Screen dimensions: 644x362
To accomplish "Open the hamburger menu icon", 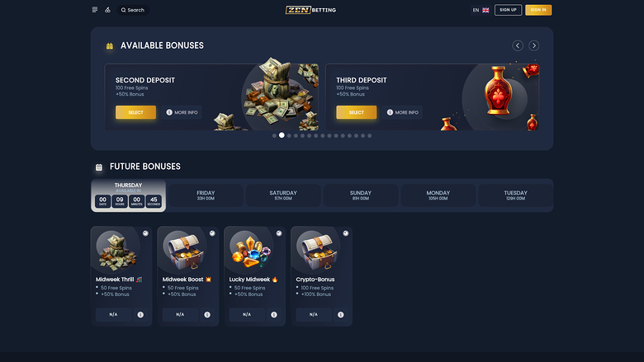I will pyautogui.click(x=95, y=10).
